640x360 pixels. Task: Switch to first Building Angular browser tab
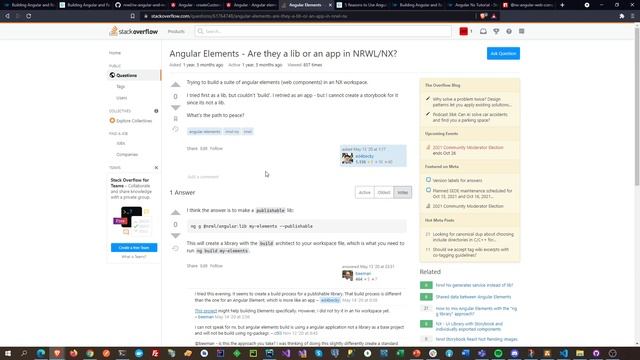click(29, 5)
